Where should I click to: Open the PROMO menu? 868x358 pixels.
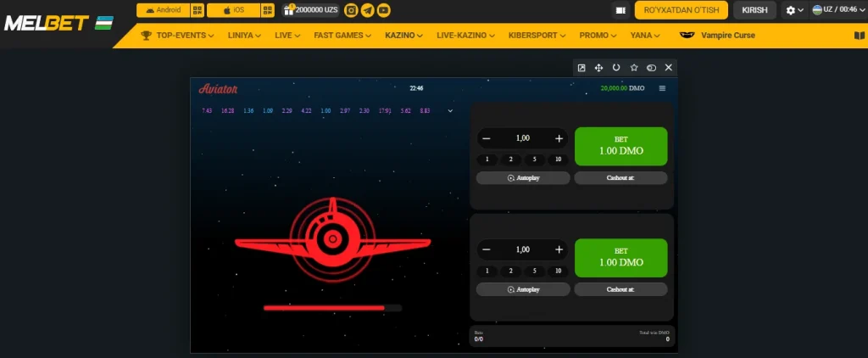click(x=598, y=36)
